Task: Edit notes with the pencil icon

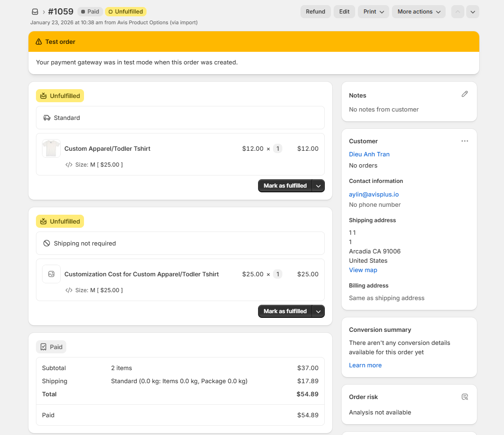Action: (464, 94)
